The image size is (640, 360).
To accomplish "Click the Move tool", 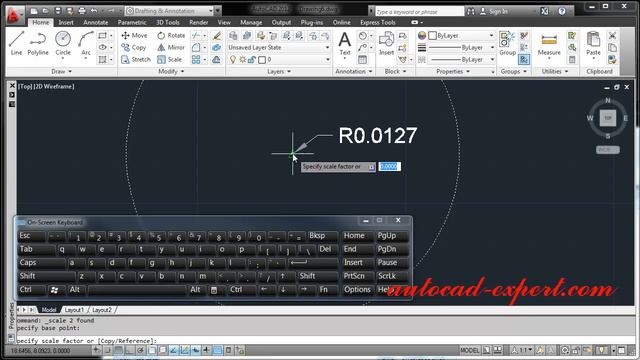I will (134, 36).
